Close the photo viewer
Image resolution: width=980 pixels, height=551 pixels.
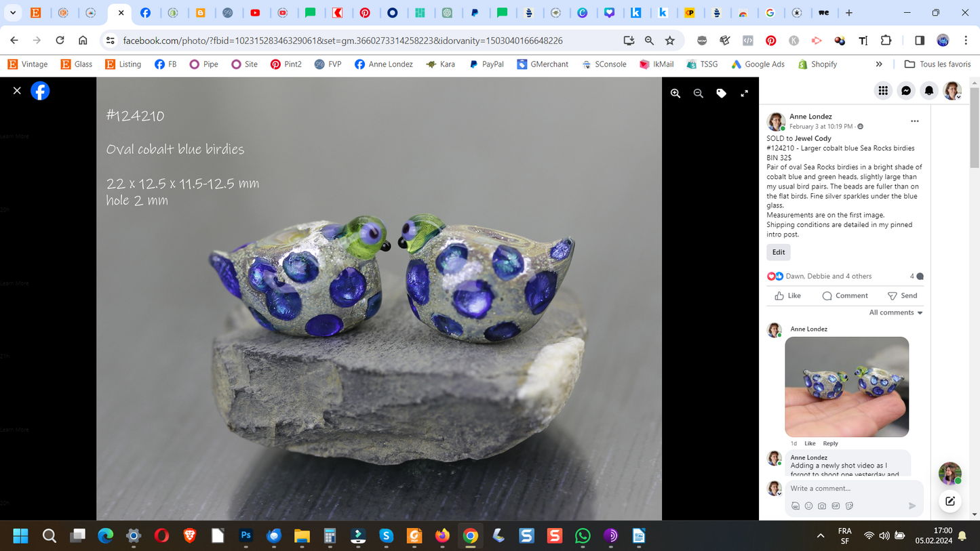click(x=17, y=90)
